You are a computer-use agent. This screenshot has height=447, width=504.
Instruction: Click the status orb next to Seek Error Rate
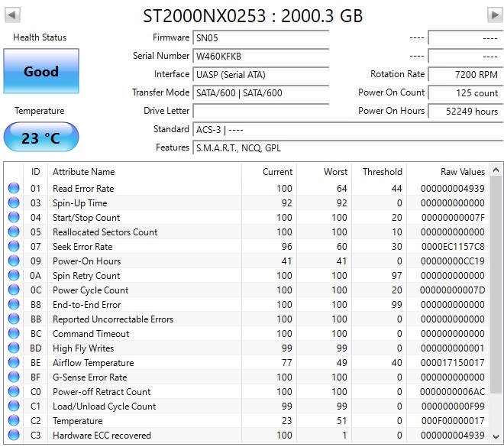(x=14, y=247)
